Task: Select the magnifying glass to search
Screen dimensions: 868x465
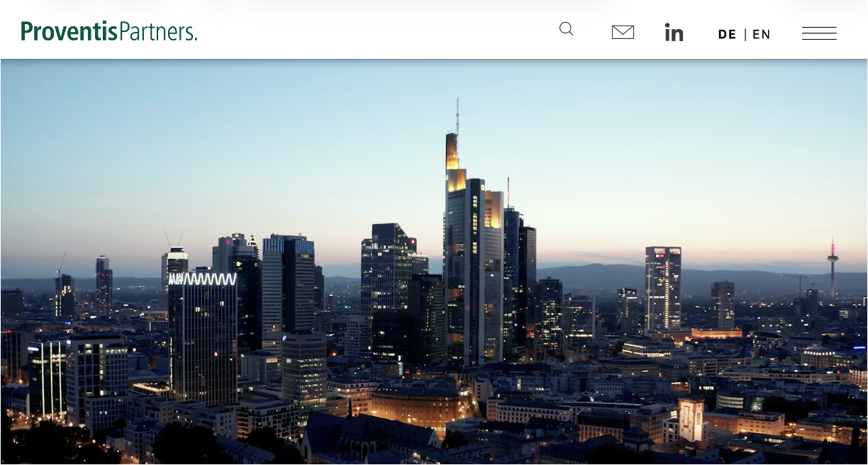Action: pos(565,29)
